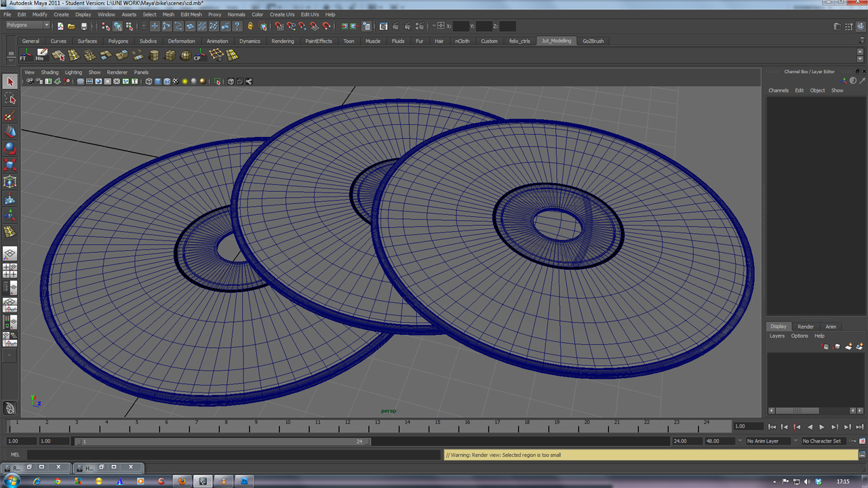The height and width of the screenshot is (488, 868).
Task: Activate the Lasso select tool
Action: click(9, 99)
